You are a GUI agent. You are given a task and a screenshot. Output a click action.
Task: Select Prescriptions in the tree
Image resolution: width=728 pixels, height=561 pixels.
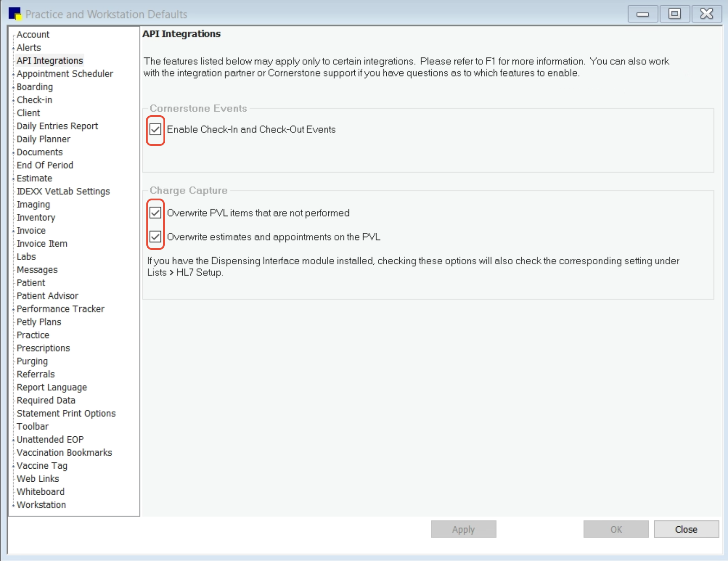click(43, 348)
